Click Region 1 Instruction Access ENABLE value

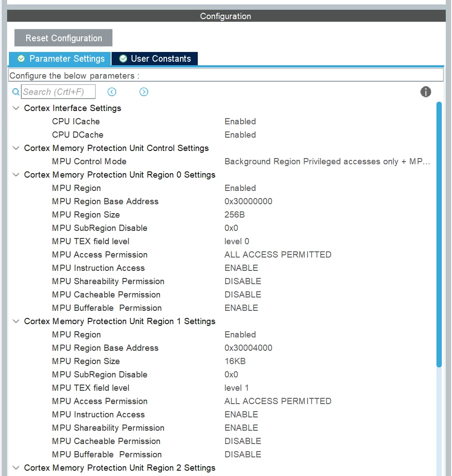(241, 415)
